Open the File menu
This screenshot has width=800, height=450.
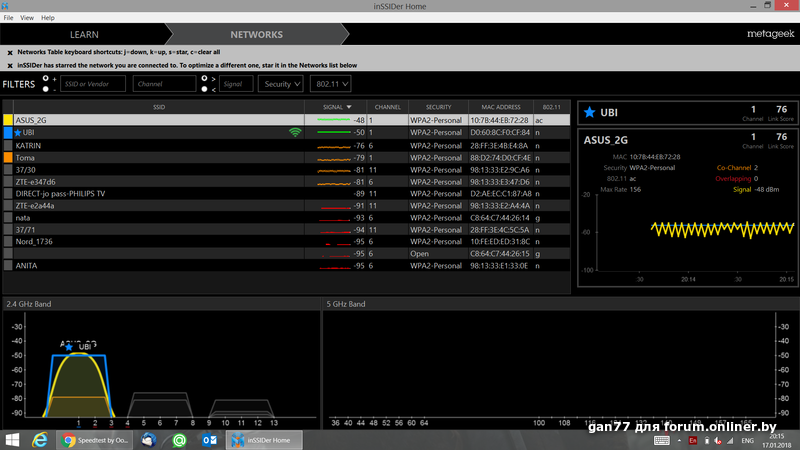8,18
